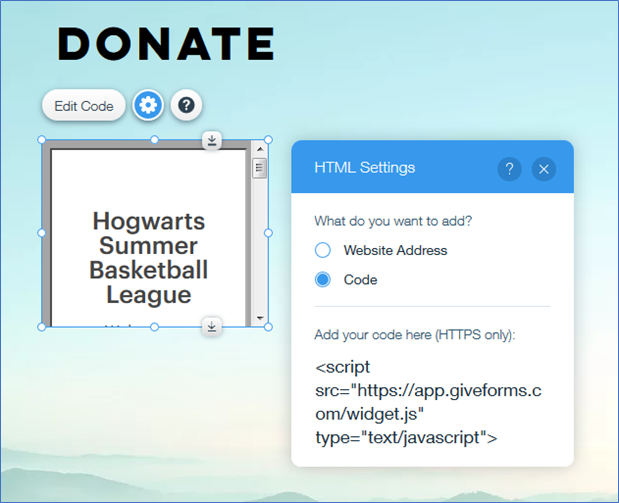The image size is (619, 503).
Task: Click the top-right corner resize handle
Action: point(268,140)
